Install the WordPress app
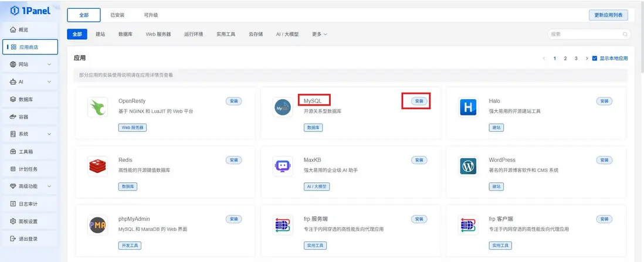The width and height of the screenshot is (644, 262). [x=604, y=160]
